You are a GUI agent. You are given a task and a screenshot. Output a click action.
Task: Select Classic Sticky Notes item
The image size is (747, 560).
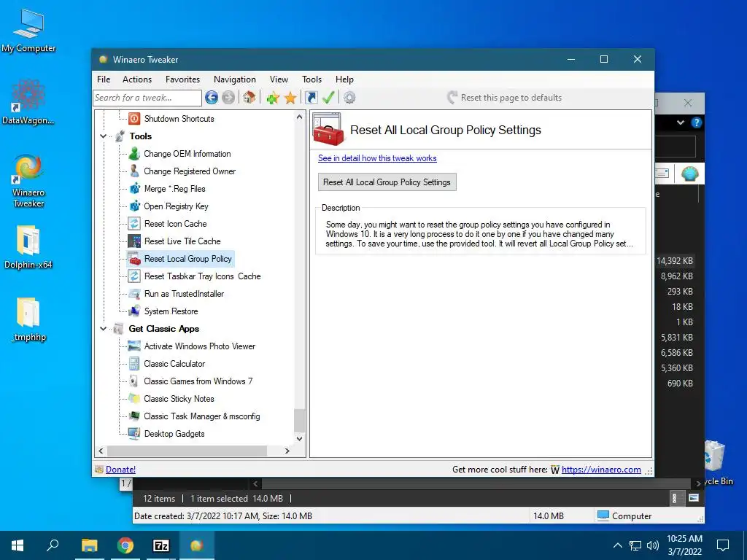(179, 399)
